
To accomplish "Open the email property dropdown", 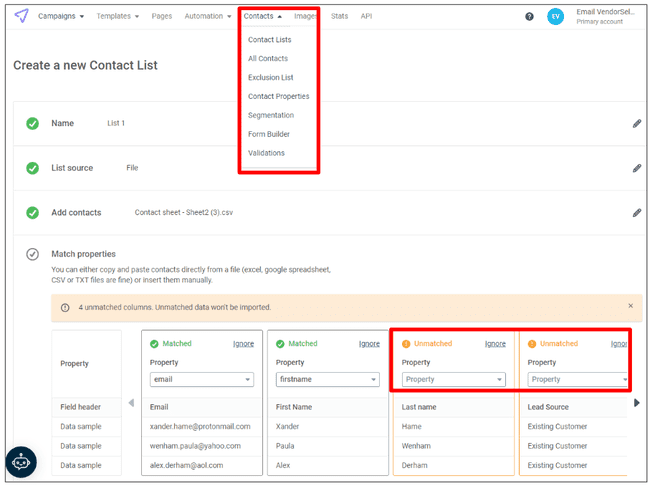I will pos(201,379).
